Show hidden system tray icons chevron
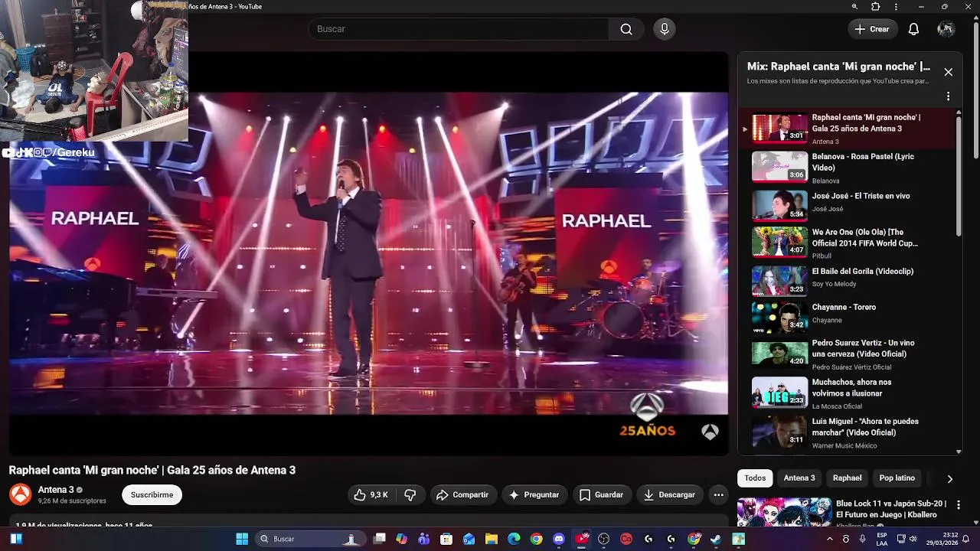This screenshot has height=551, width=980. 830,539
